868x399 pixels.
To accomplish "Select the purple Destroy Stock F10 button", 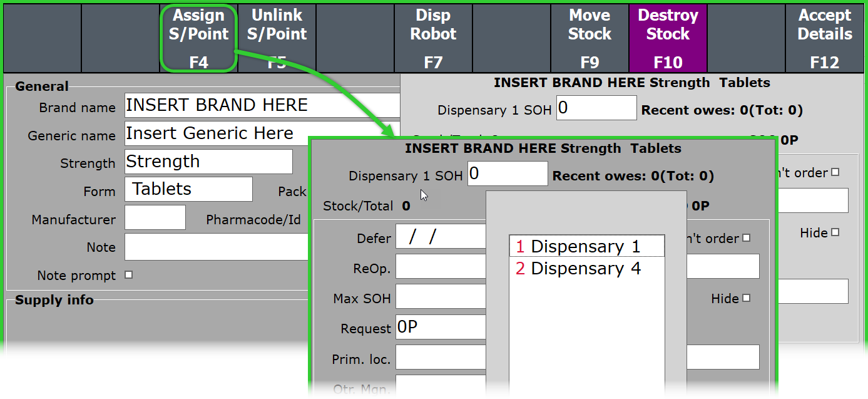I will point(668,38).
